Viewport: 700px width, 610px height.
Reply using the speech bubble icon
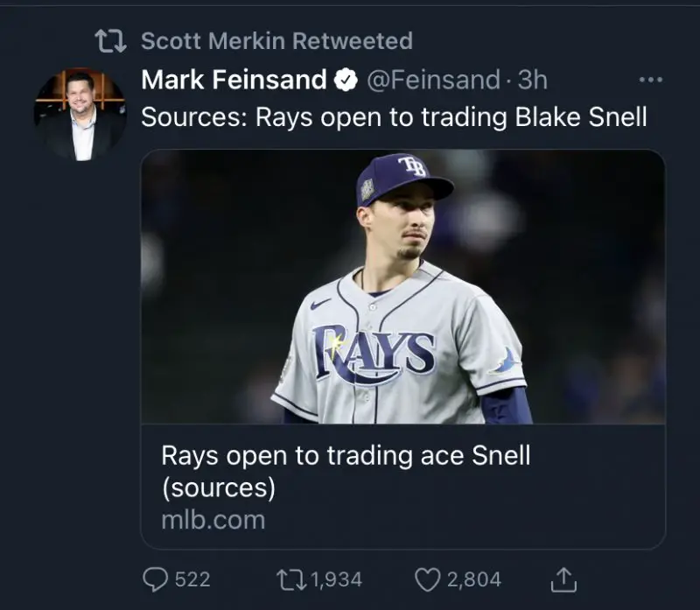(154, 579)
